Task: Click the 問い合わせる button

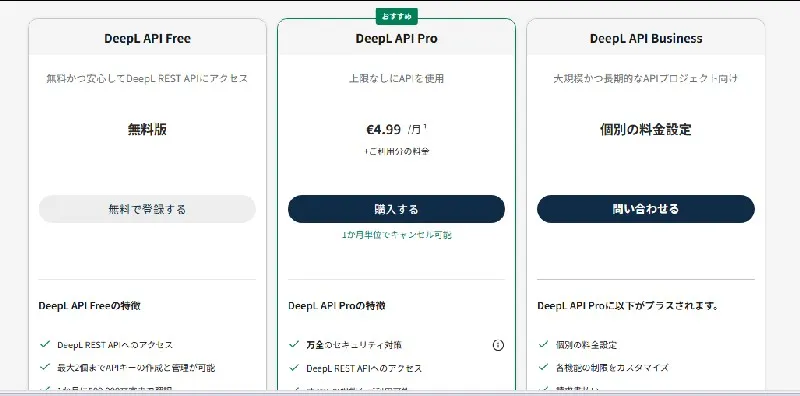Action: [646, 209]
